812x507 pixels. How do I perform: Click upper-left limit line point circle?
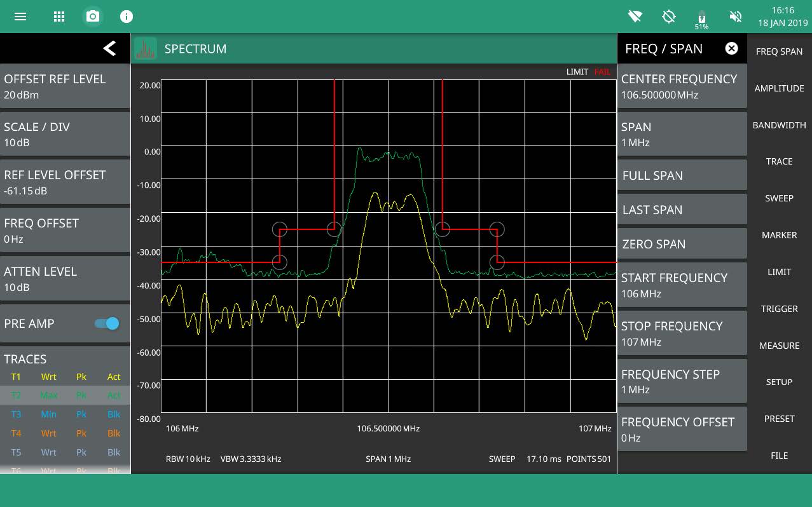pyautogui.click(x=280, y=229)
